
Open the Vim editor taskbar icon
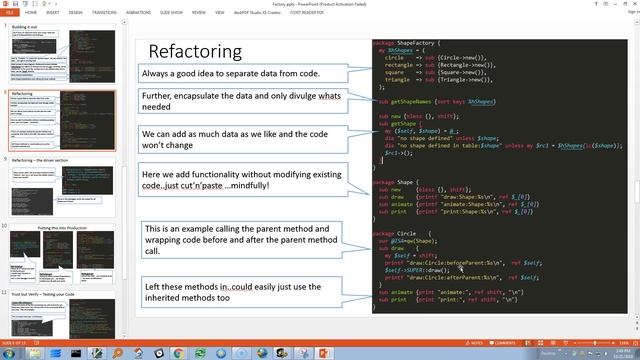[x=97, y=353]
